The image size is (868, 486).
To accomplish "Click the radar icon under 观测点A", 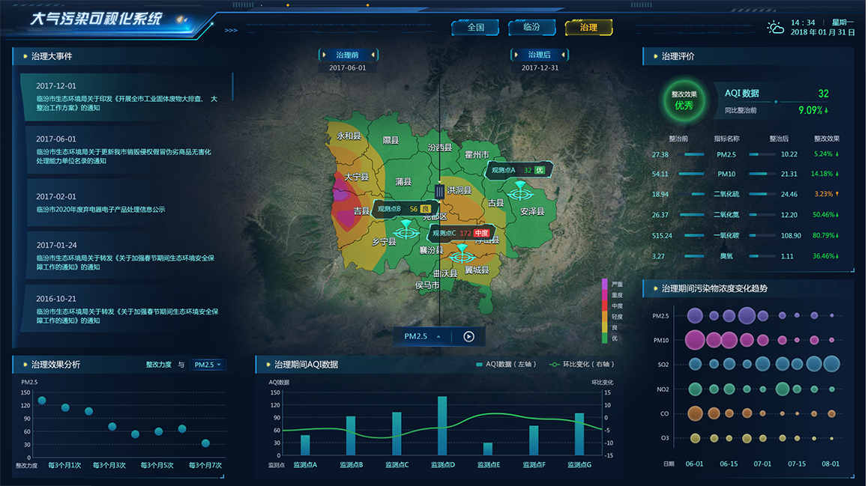I will [519, 192].
